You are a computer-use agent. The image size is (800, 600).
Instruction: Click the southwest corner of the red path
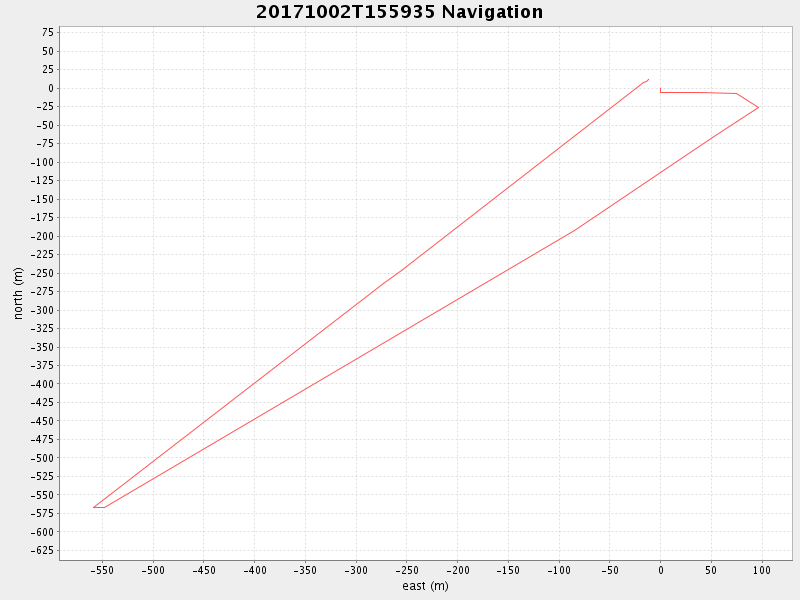[x=95, y=507]
